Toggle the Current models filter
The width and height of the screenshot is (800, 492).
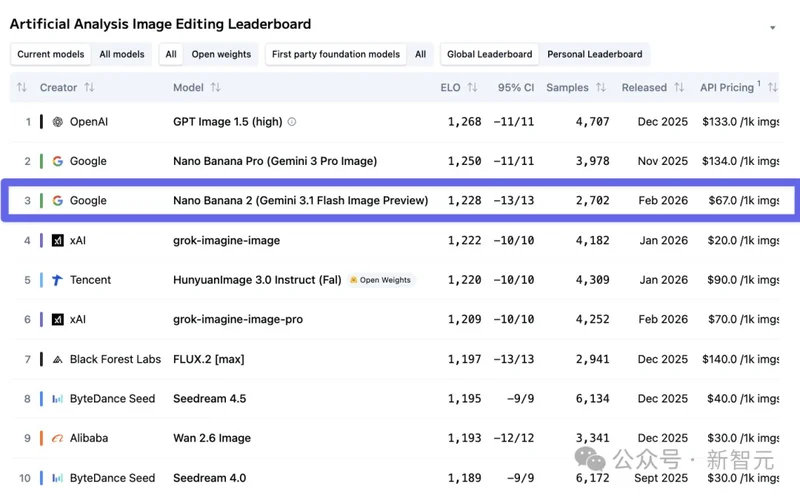point(49,55)
